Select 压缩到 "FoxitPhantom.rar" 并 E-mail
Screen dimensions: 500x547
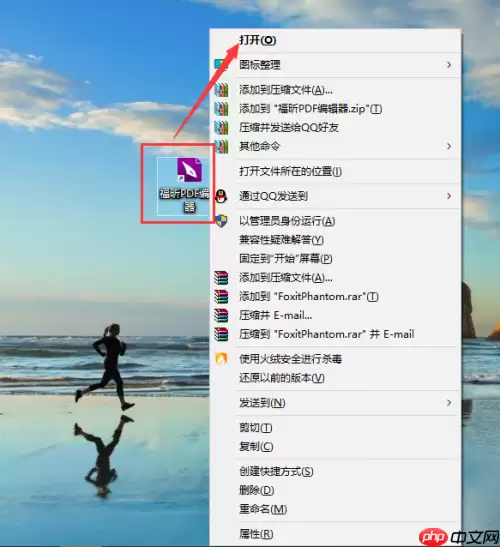click(x=327, y=334)
